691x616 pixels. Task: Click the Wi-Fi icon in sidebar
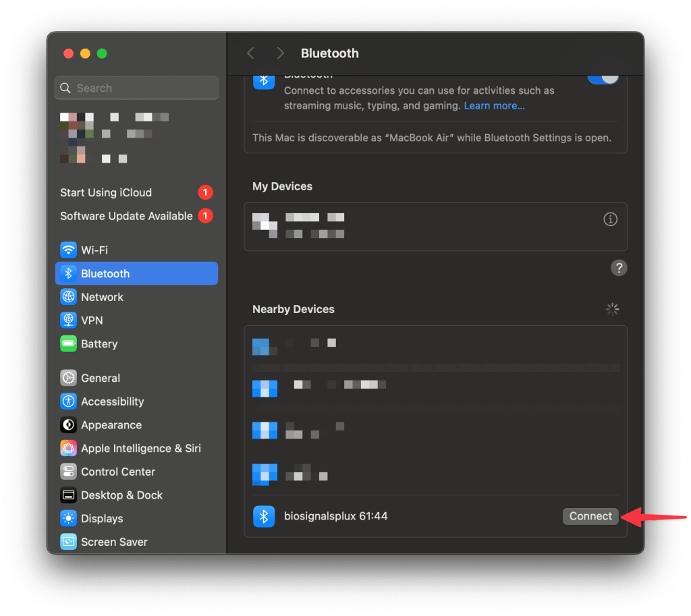[x=68, y=250]
